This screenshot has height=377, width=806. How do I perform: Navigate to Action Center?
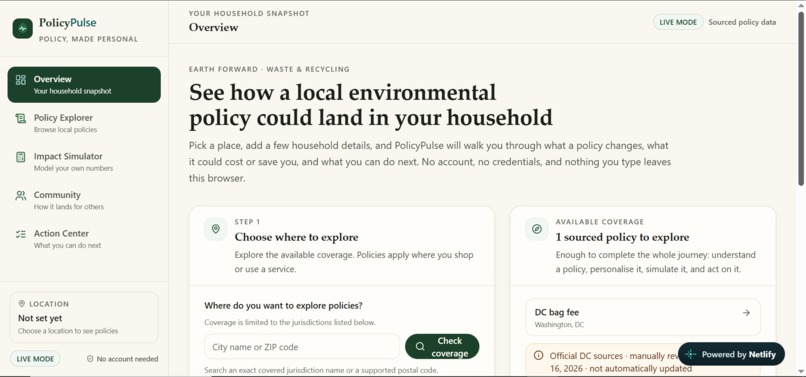tap(84, 239)
